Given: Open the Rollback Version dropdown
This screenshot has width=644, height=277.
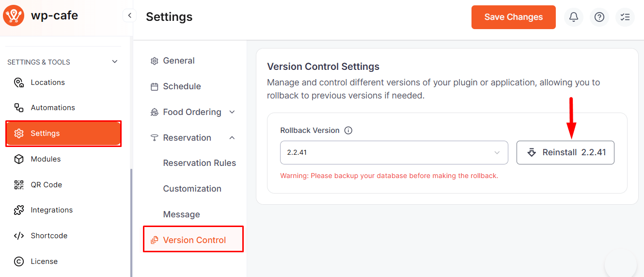Looking at the screenshot, I should point(393,152).
